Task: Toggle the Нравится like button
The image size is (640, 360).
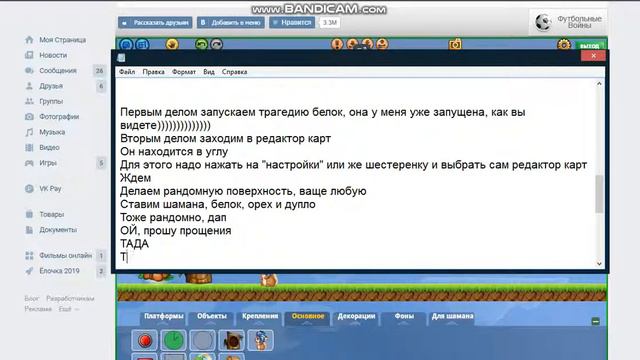Action: point(292,22)
